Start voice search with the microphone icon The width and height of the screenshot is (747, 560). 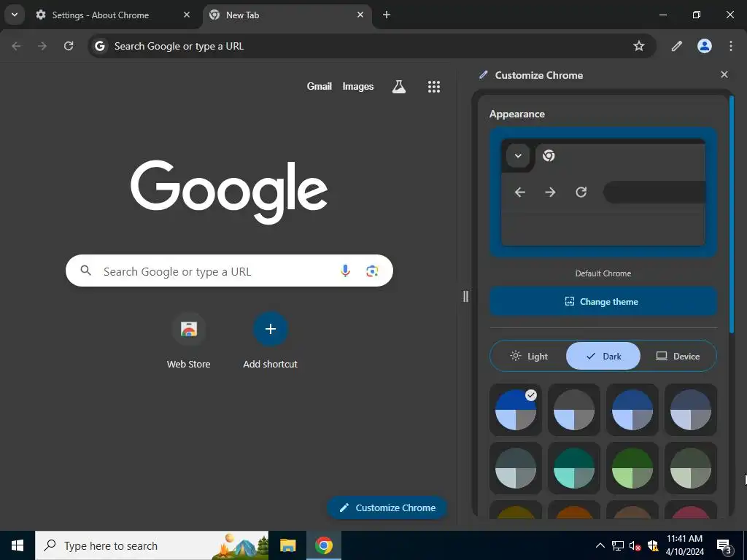point(345,271)
